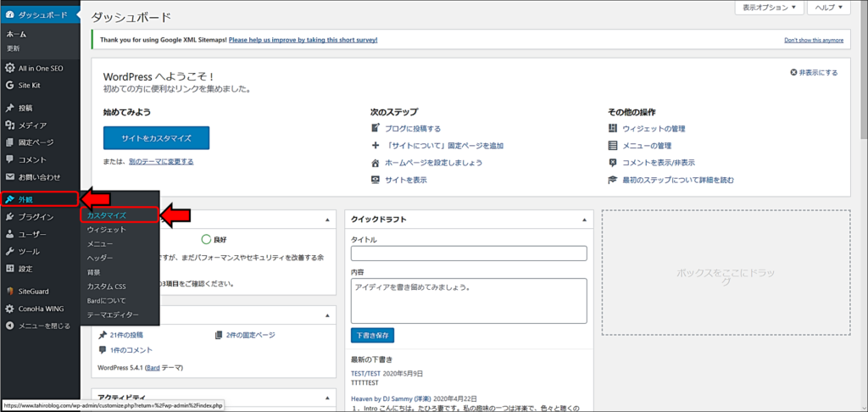868x412 pixels.
Task: Click the wrench icon beside ツール
Action: 10,252
